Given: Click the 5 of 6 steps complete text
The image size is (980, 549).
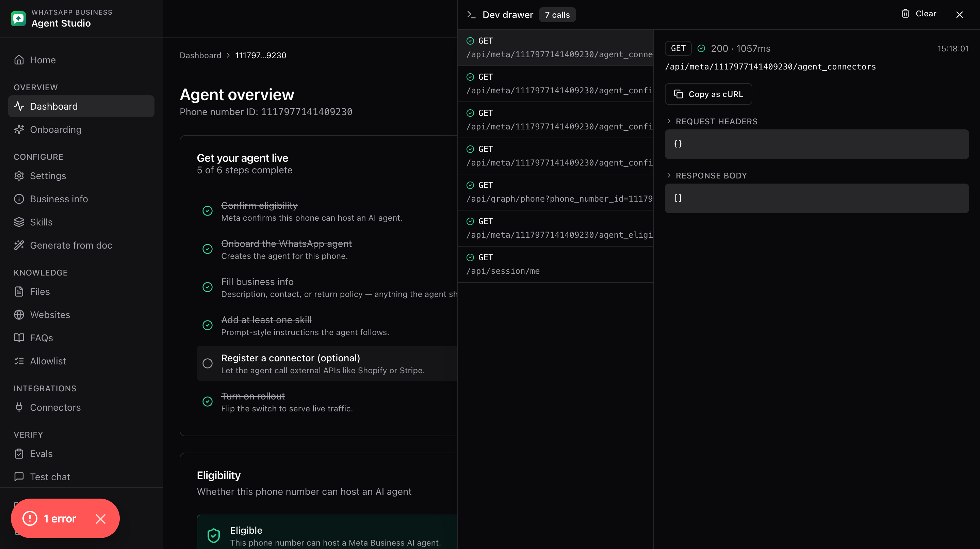Looking at the screenshot, I should click(x=245, y=170).
